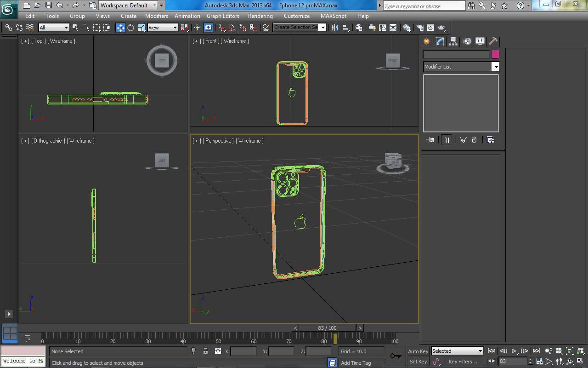Click Set Keys large key button
The width and height of the screenshot is (588, 368).
[x=396, y=356]
